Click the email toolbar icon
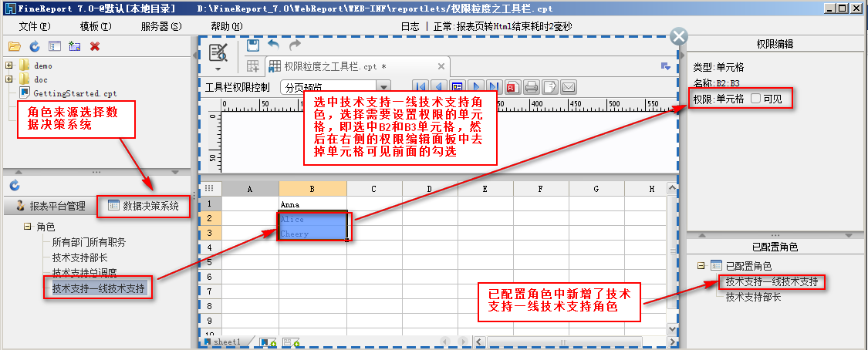 point(569,87)
